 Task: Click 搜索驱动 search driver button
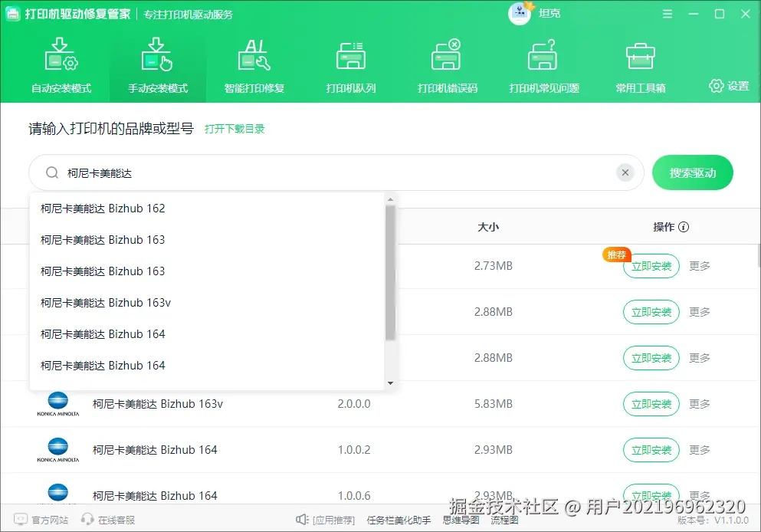pos(692,172)
